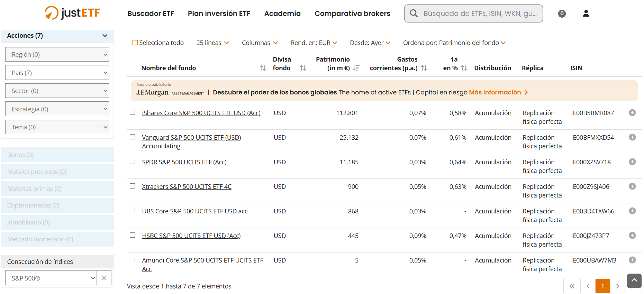Viewport: 644px width, 294px height.
Task: Focus the ETF search input field
Action: point(480,13)
